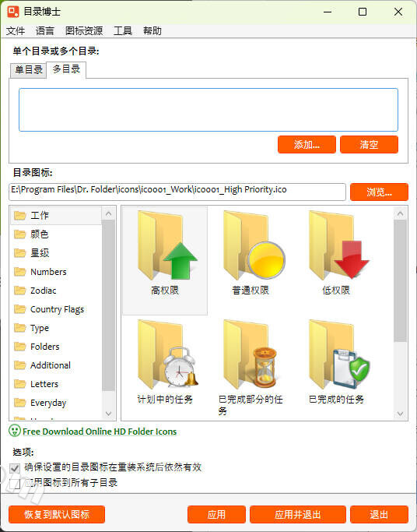Click the icon gallery scroll down arrow

coord(400,414)
